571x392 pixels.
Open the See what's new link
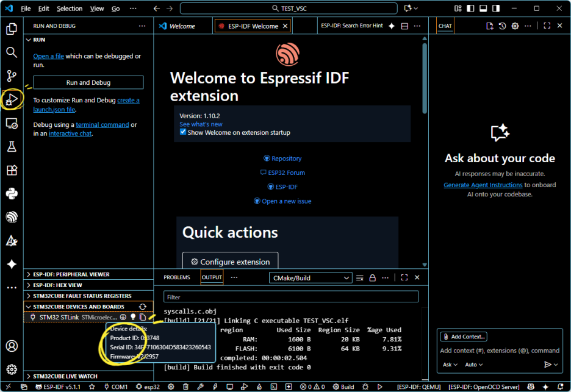pos(201,124)
